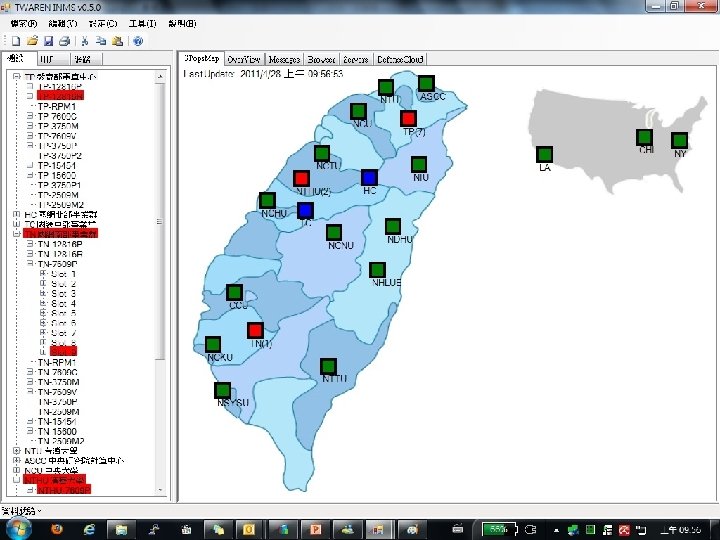The height and width of the screenshot is (540, 720).
Task: Select the NTTU green node
Action: click(x=328, y=366)
